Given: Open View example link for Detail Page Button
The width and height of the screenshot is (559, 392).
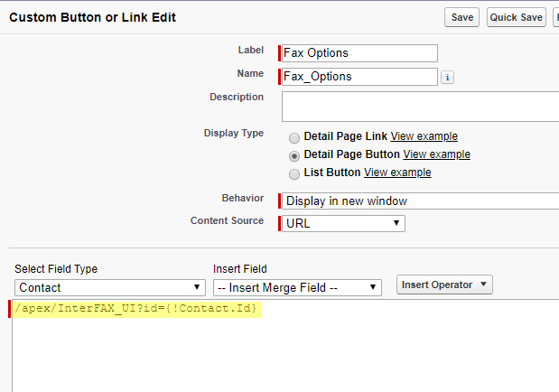Looking at the screenshot, I should coord(436,154).
